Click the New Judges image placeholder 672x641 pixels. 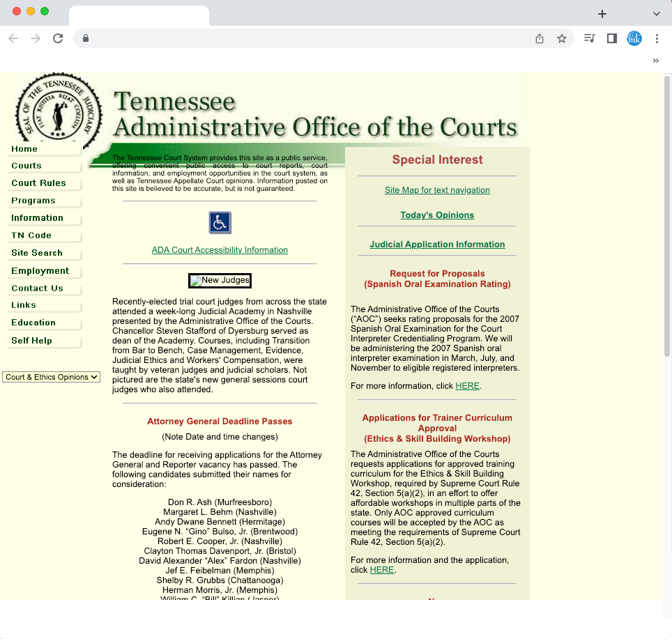[220, 281]
